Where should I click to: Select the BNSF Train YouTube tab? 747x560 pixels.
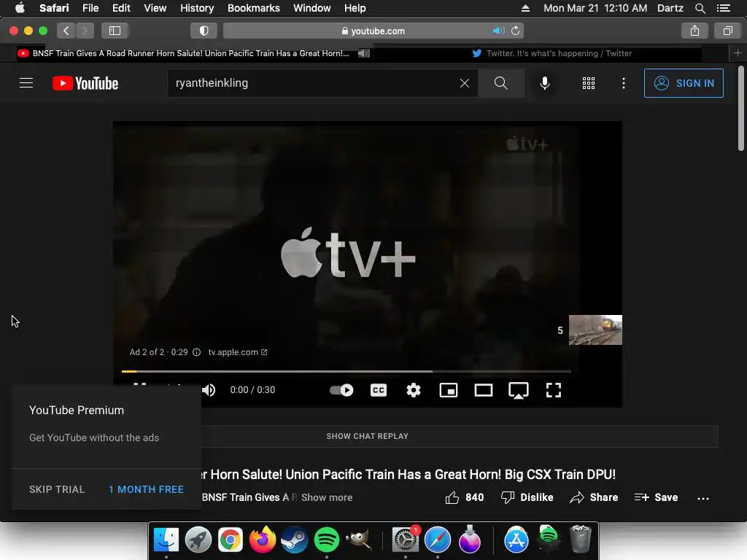click(190, 53)
